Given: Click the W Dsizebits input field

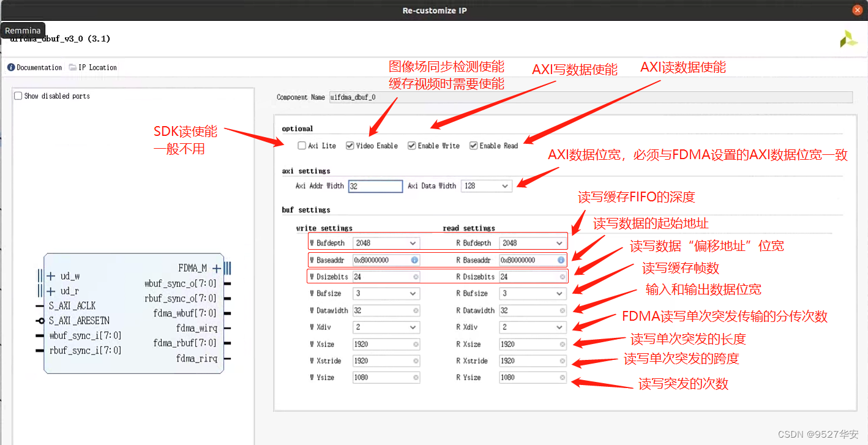Looking at the screenshot, I should [386, 277].
